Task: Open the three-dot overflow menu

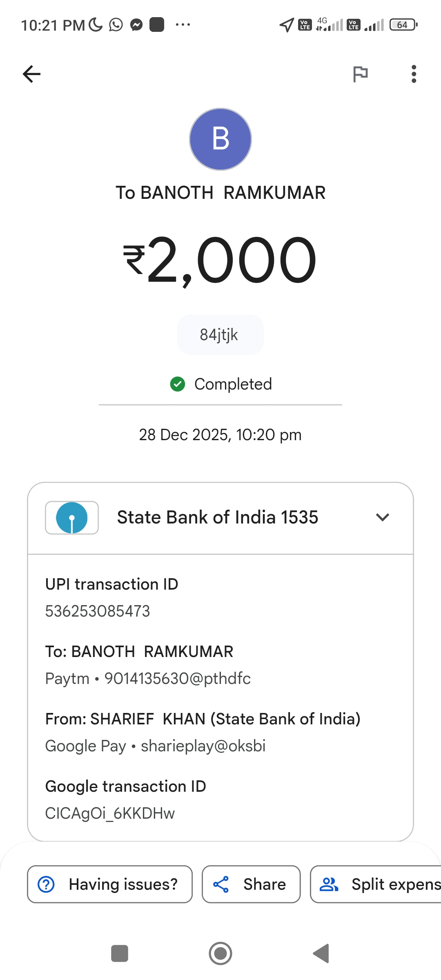Action: coord(414,74)
